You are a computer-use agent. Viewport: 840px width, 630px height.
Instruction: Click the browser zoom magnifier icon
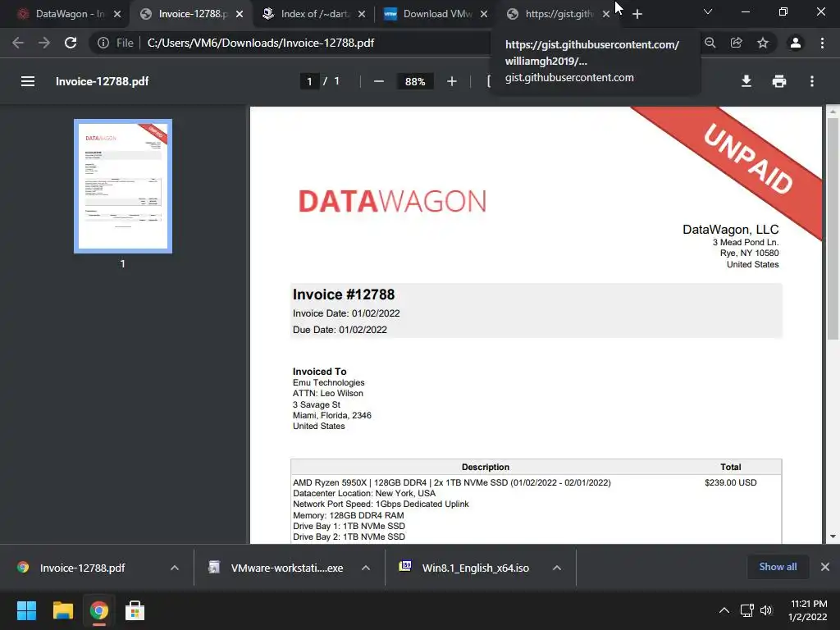click(x=710, y=43)
